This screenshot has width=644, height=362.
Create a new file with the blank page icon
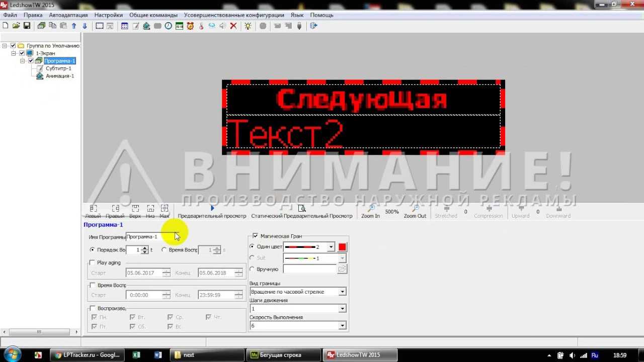pyautogui.click(x=6, y=26)
